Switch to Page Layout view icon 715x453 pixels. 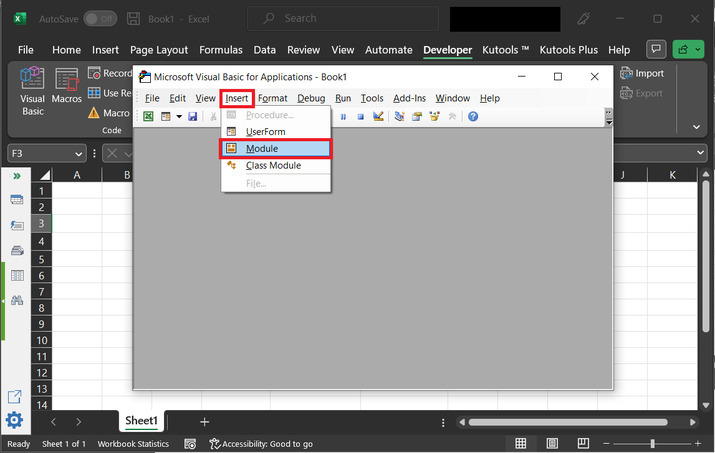coord(552,443)
